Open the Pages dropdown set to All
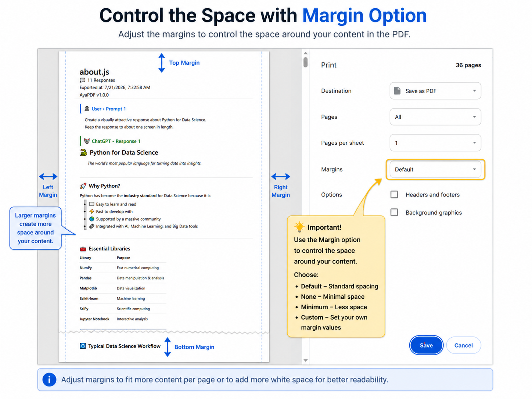Viewport: 532px width, 399px height. pos(435,117)
